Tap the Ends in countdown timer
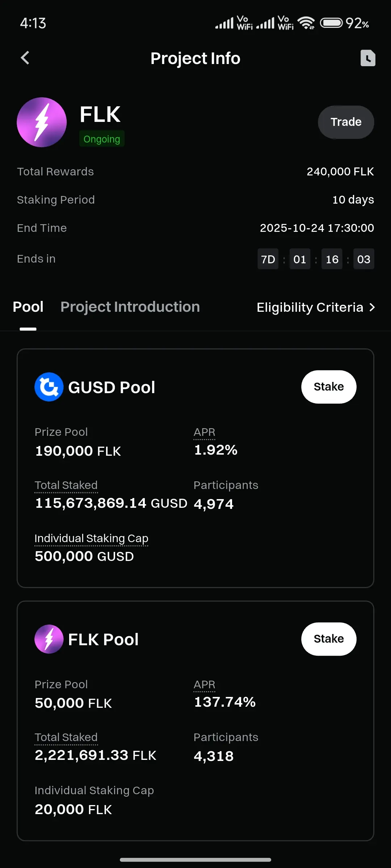The width and height of the screenshot is (391, 868). point(316,259)
